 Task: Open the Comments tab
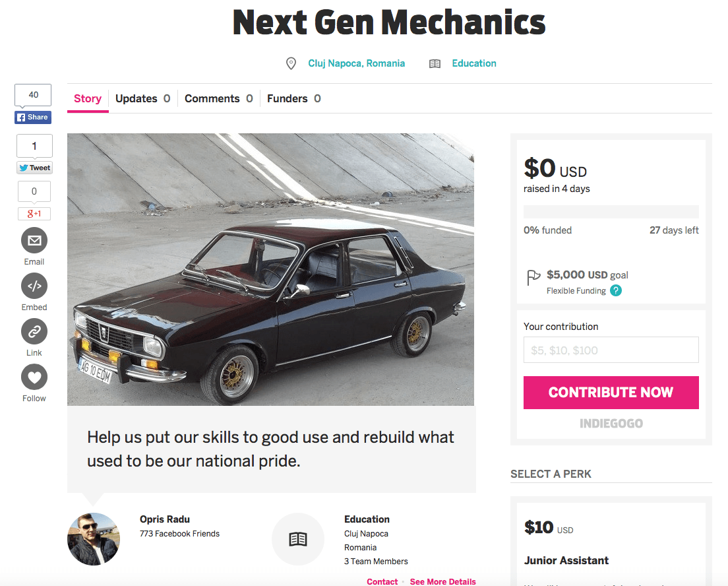pyautogui.click(x=218, y=98)
